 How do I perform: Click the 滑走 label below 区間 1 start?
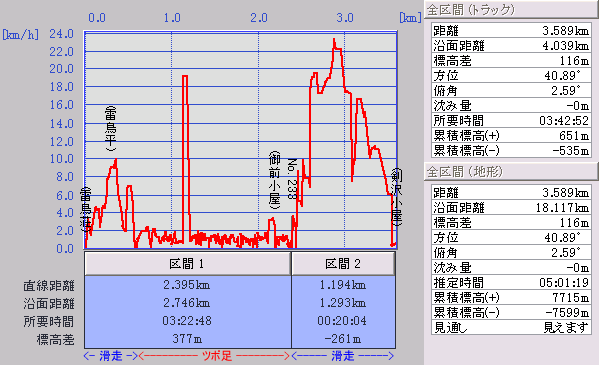[111, 356]
